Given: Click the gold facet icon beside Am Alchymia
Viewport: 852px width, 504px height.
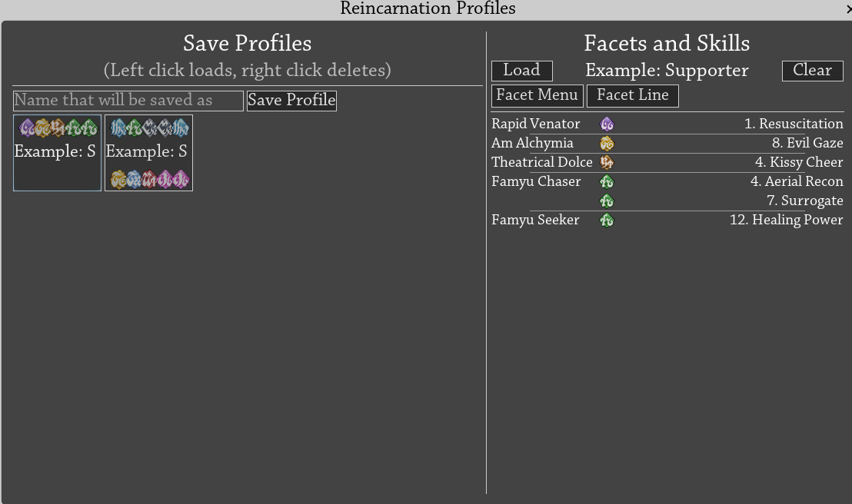Looking at the screenshot, I should coord(607,144).
